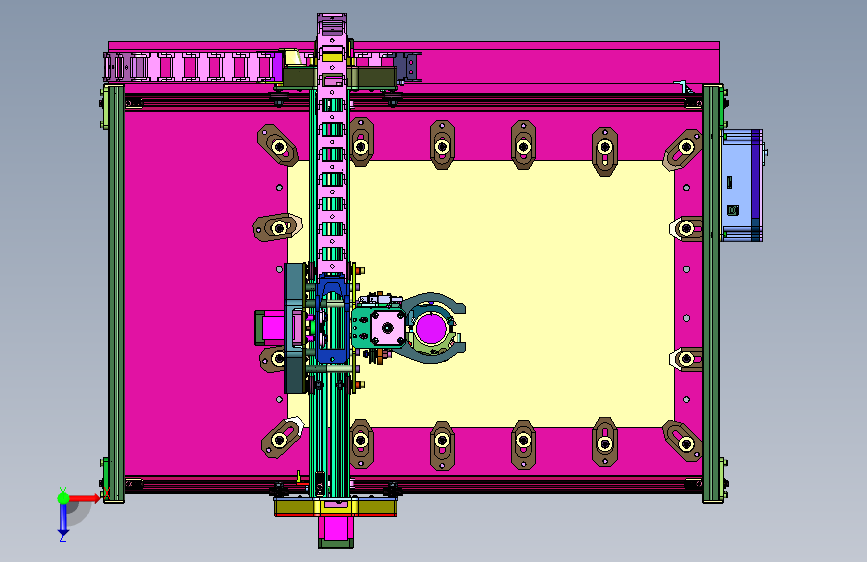Image resolution: width=867 pixels, height=562 pixels.
Task: Click the red X axis arrow of triad
Action: (x=84, y=498)
